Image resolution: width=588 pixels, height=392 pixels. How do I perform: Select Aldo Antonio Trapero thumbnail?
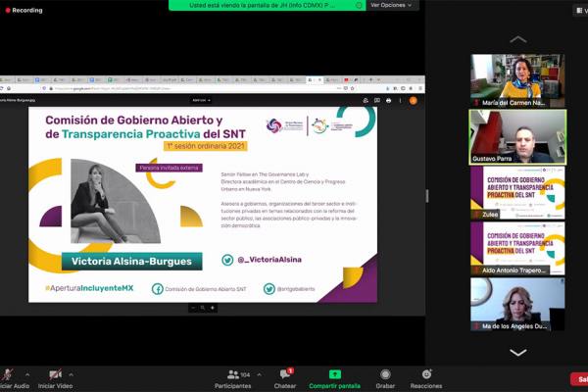517,248
